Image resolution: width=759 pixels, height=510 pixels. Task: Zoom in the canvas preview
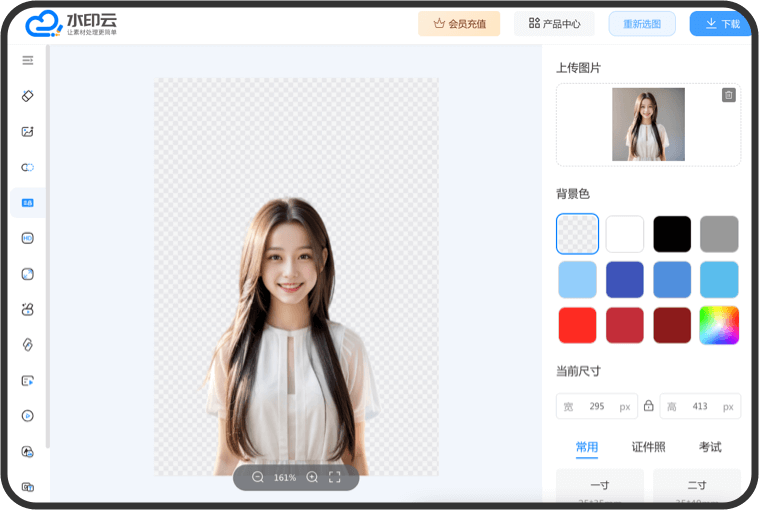(x=312, y=478)
